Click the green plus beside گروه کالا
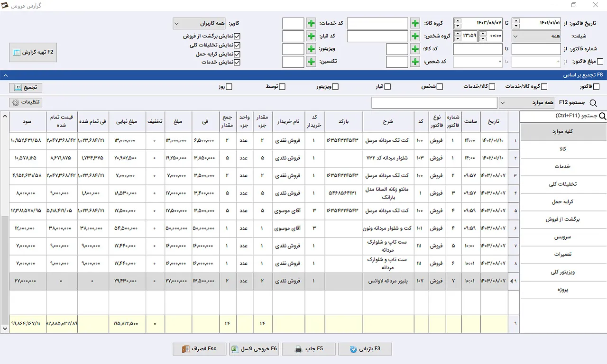 click(415, 23)
